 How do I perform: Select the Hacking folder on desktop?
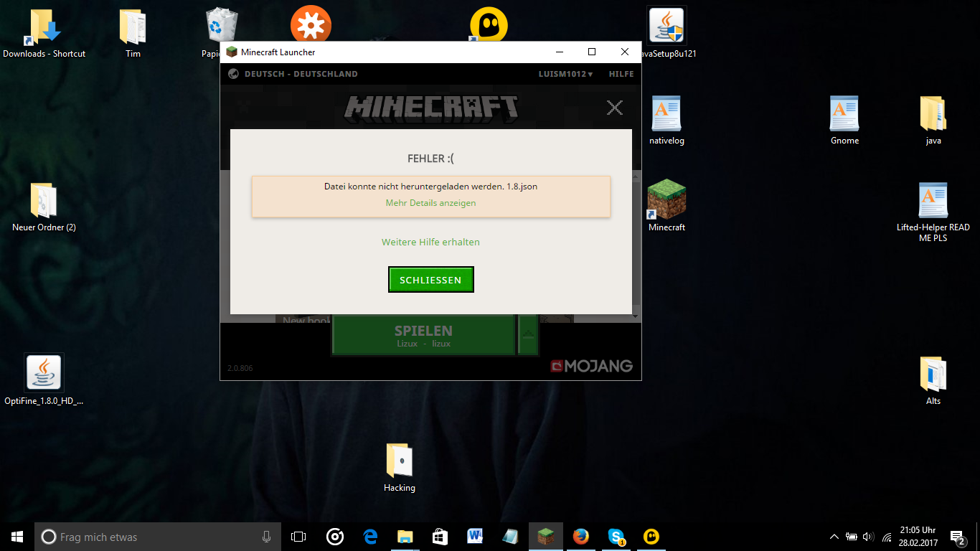coord(400,467)
